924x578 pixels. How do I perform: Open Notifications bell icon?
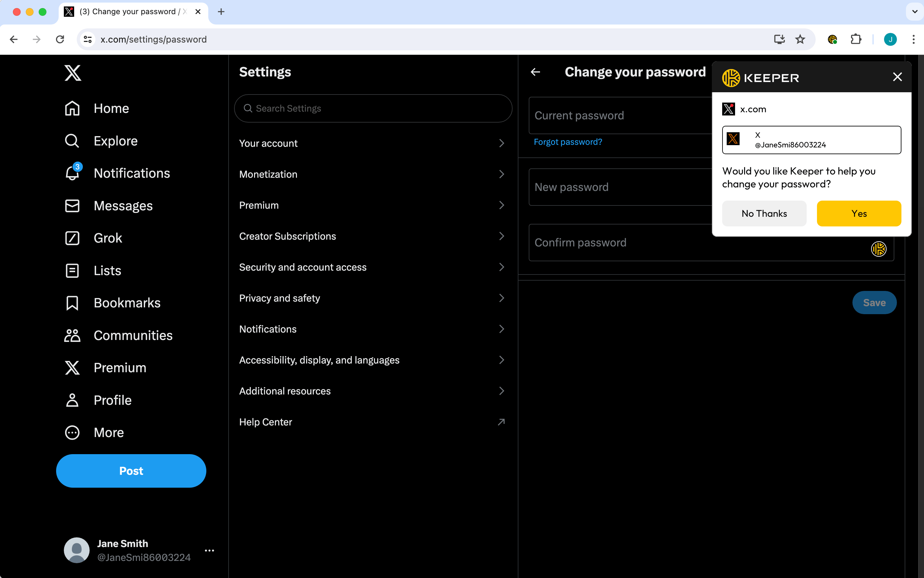pyautogui.click(x=72, y=173)
